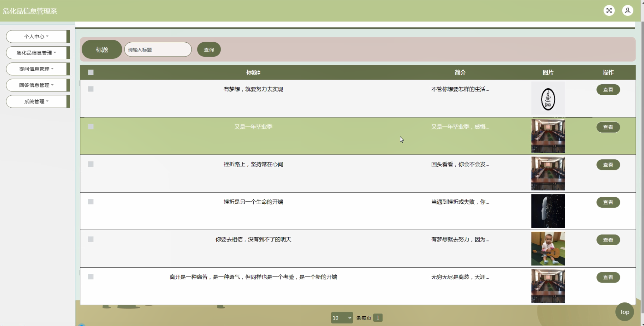Click the fullscreen arrows icon in top bar
This screenshot has height=326, width=644.
[609, 10]
